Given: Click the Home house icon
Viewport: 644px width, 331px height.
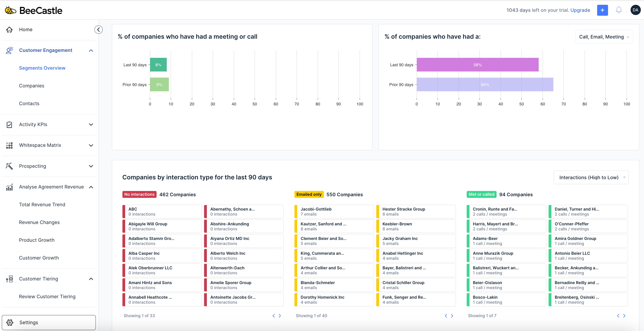Looking at the screenshot, I should click(10, 30).
